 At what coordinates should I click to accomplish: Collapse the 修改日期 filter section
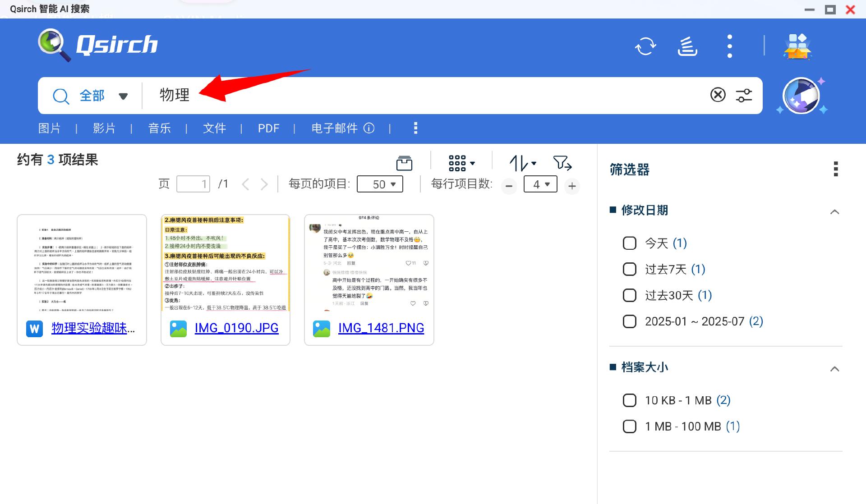834,212
